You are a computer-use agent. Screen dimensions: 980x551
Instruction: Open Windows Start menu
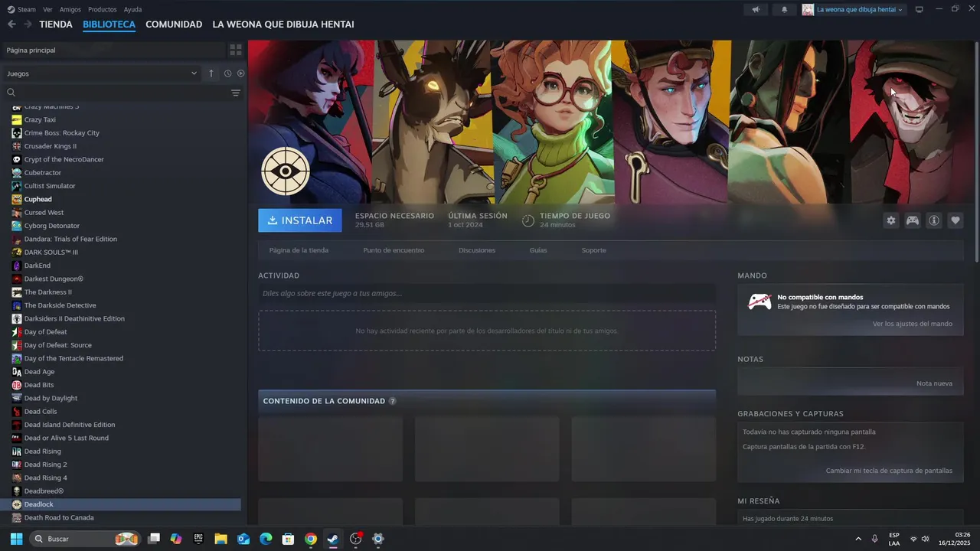[x=16, y=539]
